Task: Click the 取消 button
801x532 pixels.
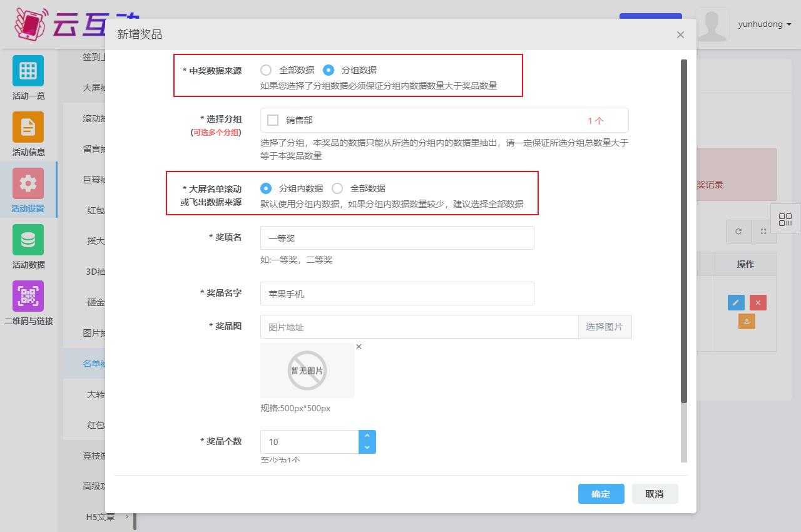Action: click(655, 494)
